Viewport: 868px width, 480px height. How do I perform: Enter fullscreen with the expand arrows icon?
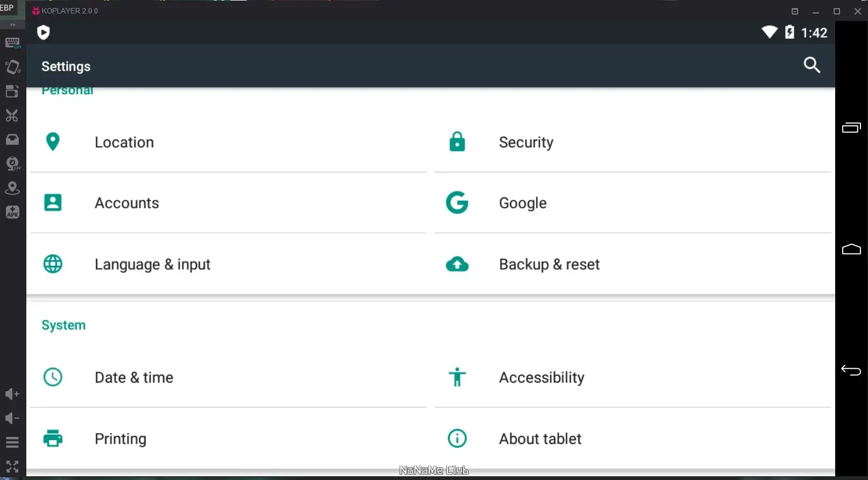(12, 466)
